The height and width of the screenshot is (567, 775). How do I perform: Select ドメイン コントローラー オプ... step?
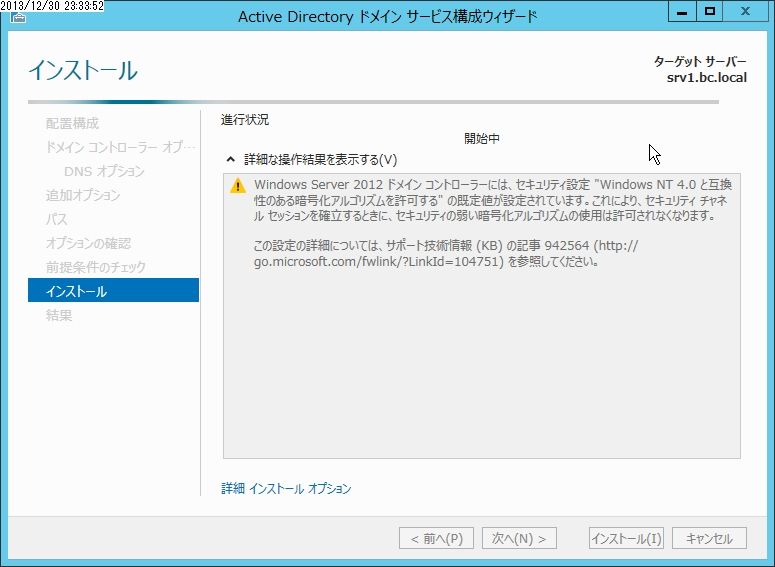120,147
